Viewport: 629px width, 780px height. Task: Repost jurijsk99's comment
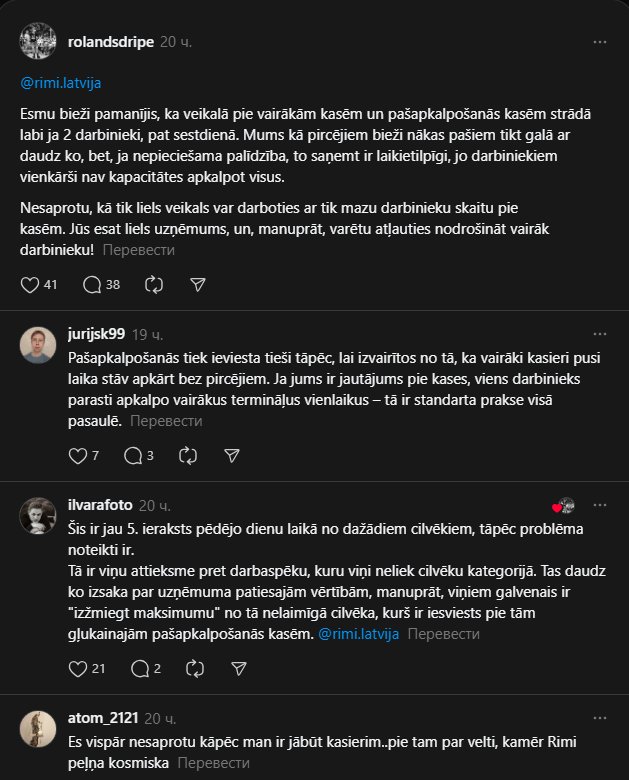pos(188,455)
